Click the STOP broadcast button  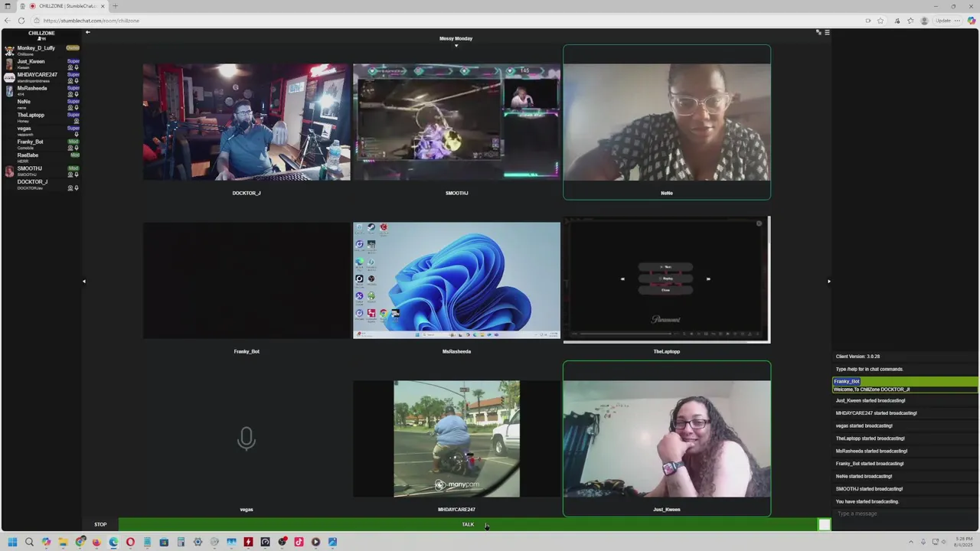(x=100, y=524)
